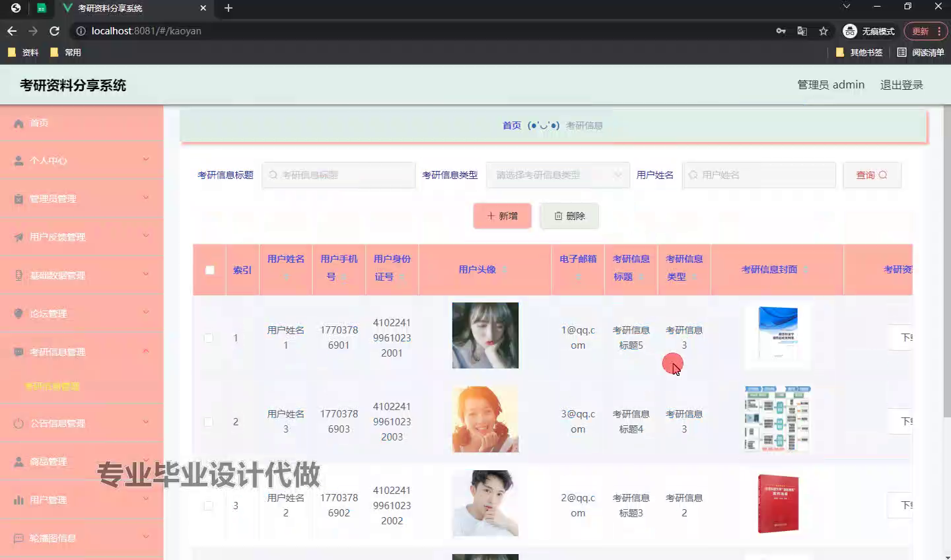Focus the 用户姓名 search input
The height and width of the screenshot is (560, 951).
tap(759, 175)
